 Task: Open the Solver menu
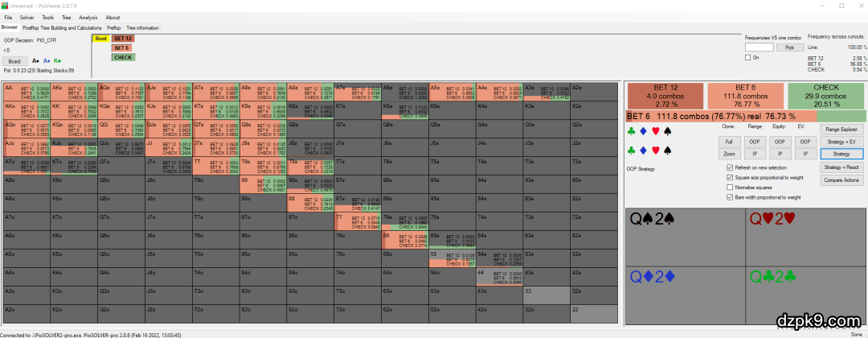[27, 17]
